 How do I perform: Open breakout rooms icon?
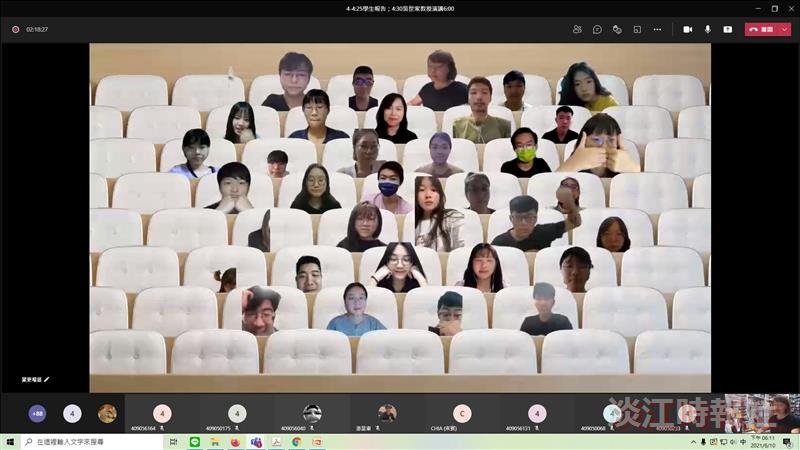[x=637, y=30]
